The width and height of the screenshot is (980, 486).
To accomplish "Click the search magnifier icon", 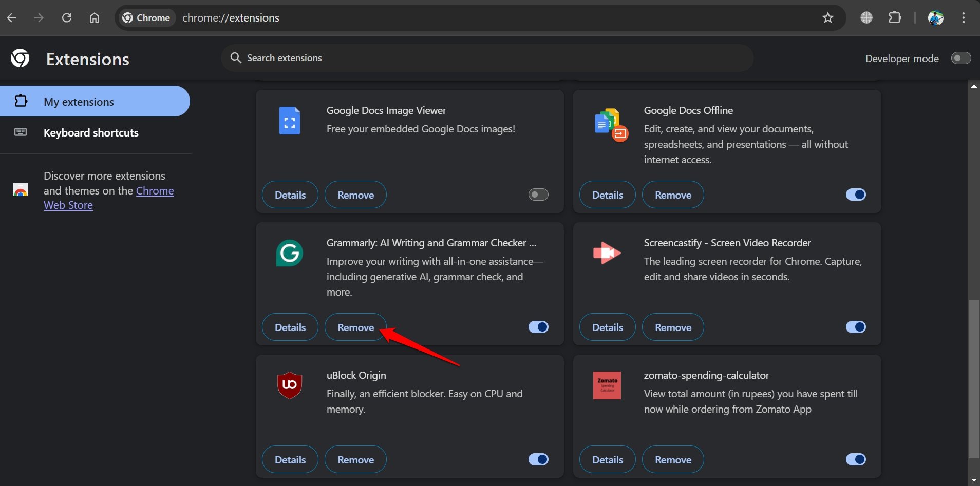I will (236, 57).
